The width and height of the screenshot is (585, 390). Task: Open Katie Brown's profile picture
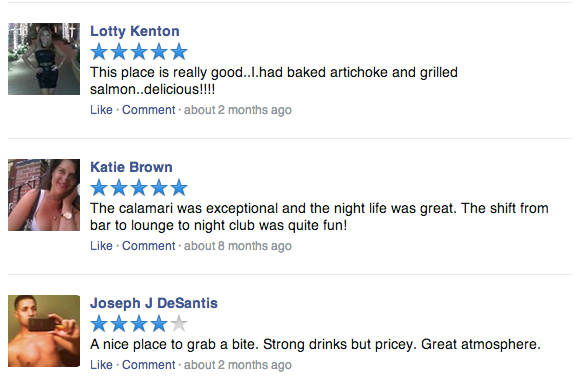click(x=44, y=195)
